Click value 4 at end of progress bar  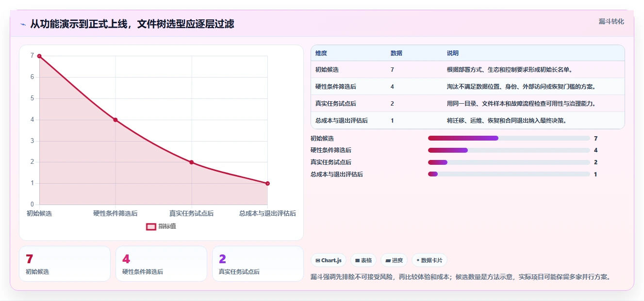point(595,150)
